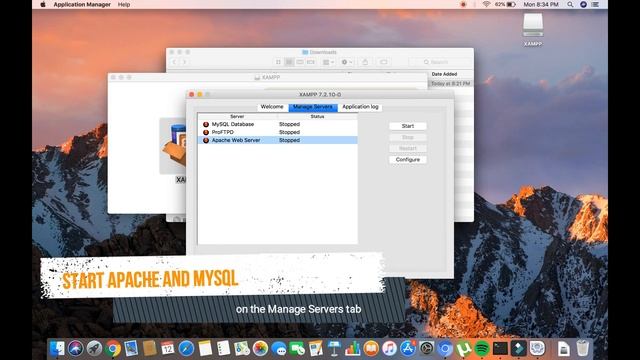Click the Start button in XAMPP

(408, 126)
